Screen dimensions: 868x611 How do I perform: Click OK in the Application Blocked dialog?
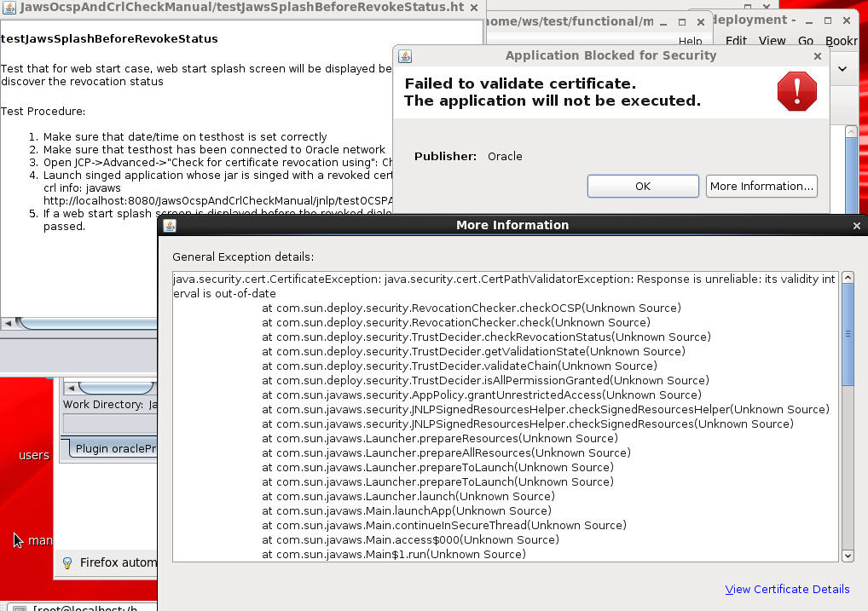pyautogui.click(x=642, y=186)
